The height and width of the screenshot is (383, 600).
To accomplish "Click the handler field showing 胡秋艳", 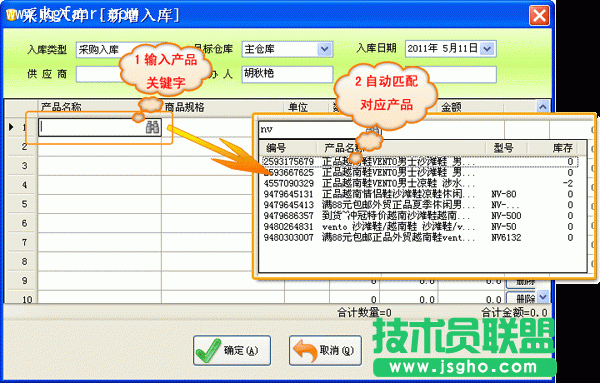I will point(287,74).
